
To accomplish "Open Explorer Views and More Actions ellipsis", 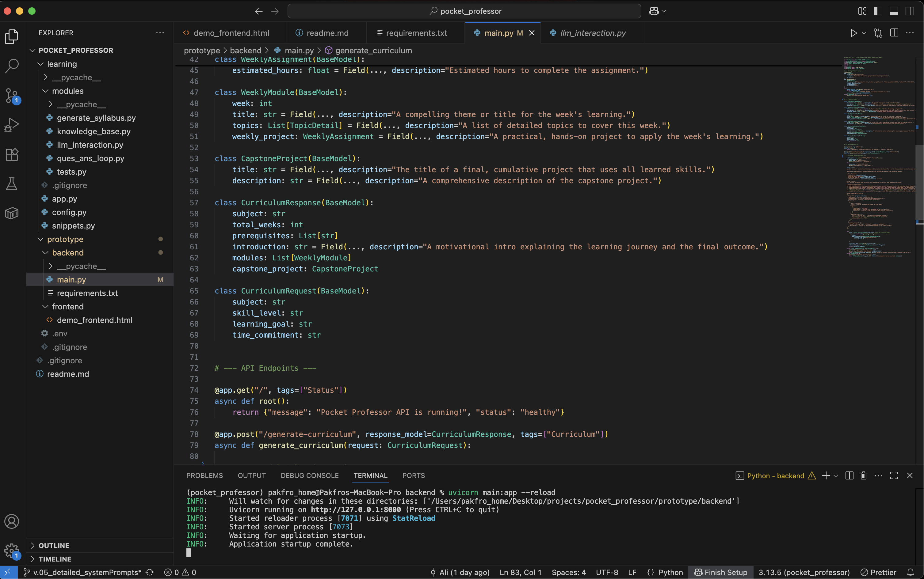I will (160, 33).
